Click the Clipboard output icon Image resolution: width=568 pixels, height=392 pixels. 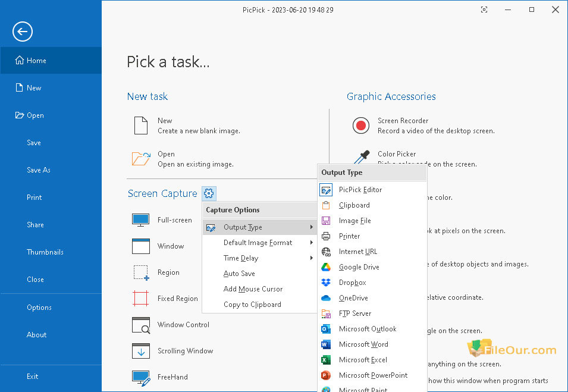(326, 205)
